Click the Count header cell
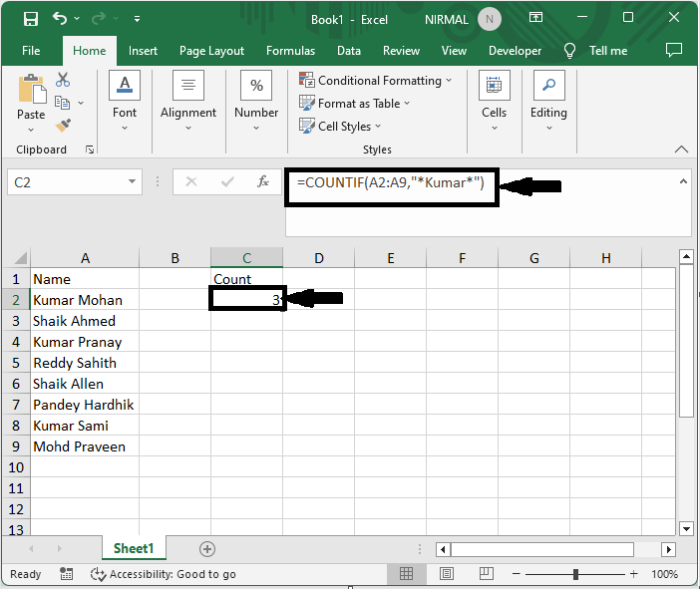 (x=246, y=279)
